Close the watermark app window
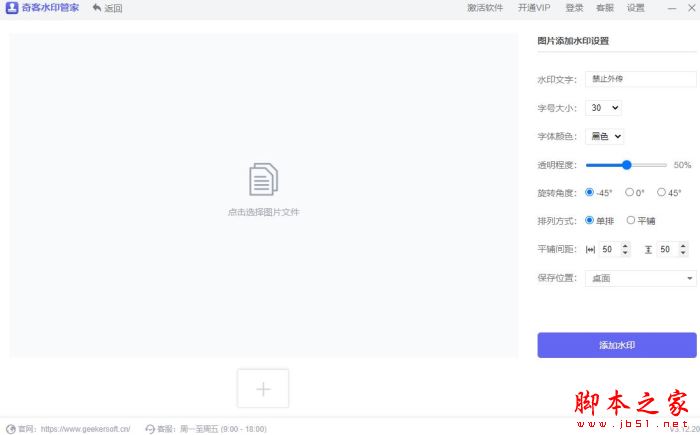This screenshot has height=435, width=700. 692,8
